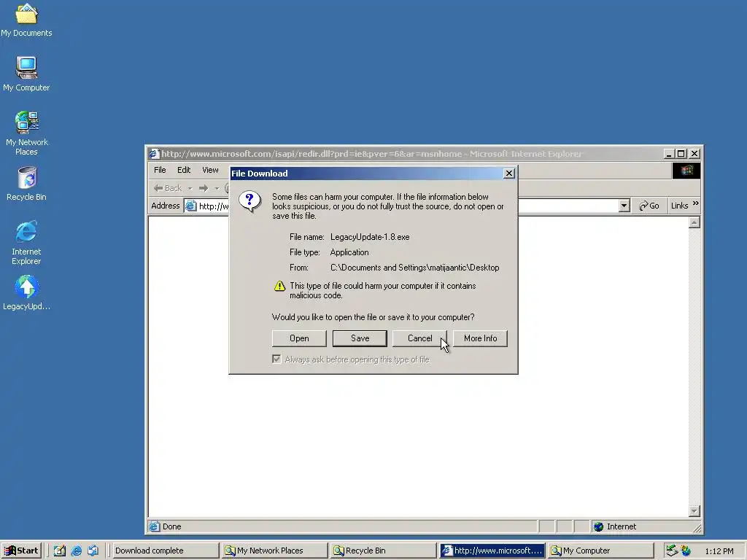
Task: Open the File menu in Internet Explorer
Action: coord(160,170)
